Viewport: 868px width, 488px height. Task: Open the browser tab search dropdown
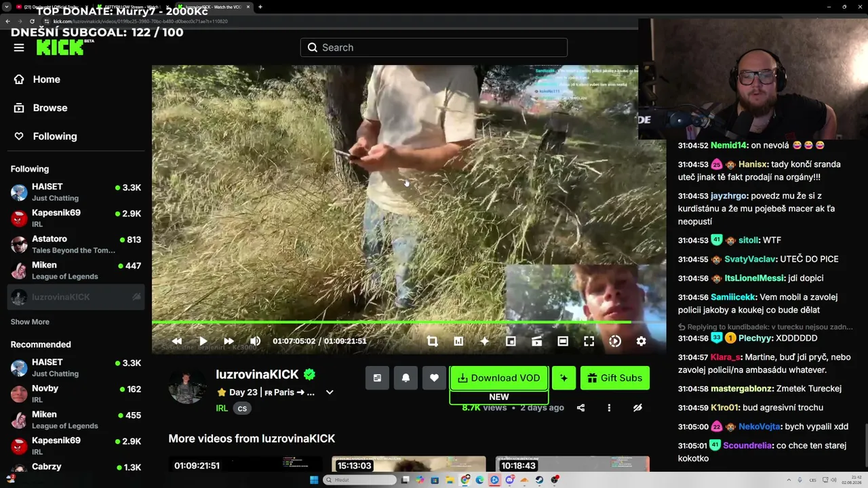tap(7, 7)
